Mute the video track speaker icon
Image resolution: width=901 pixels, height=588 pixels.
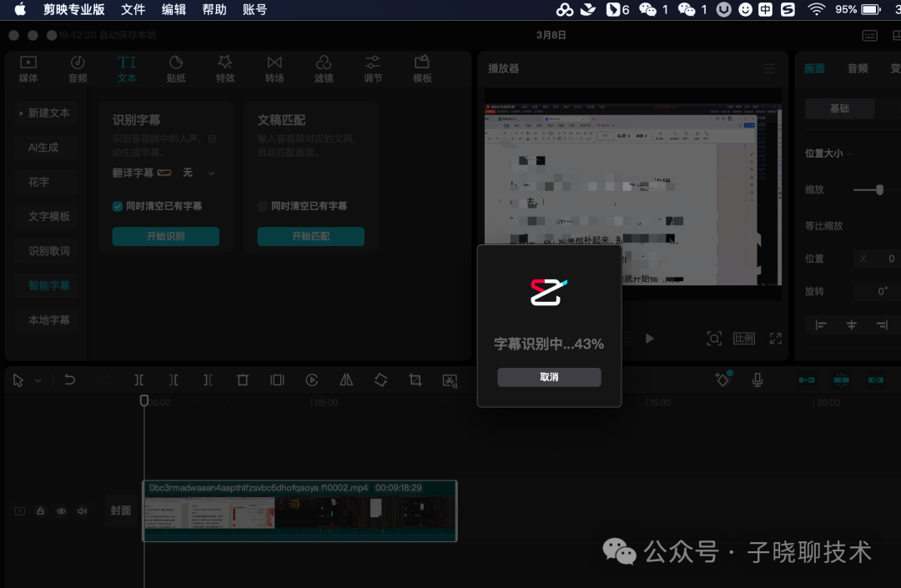pos(82,511)
